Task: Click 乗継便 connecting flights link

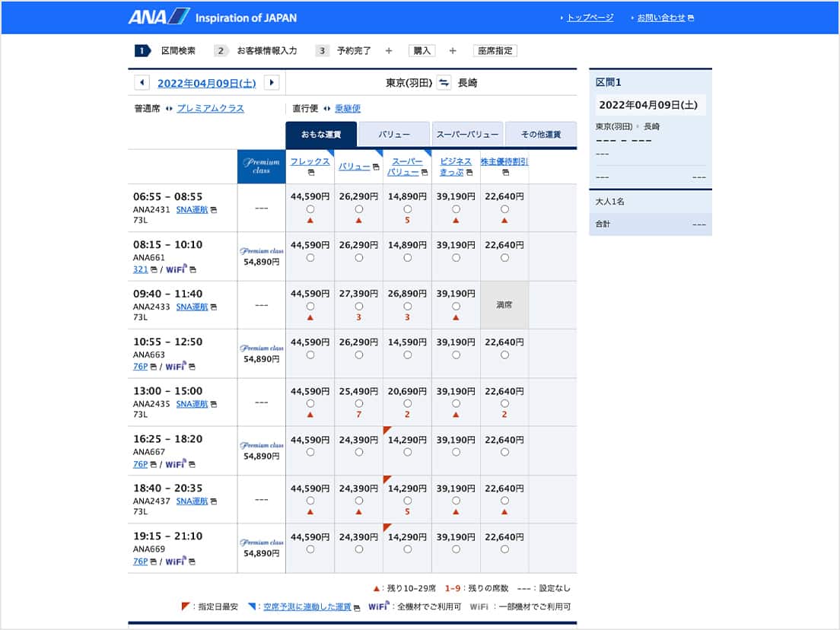Action: (348, 109)
